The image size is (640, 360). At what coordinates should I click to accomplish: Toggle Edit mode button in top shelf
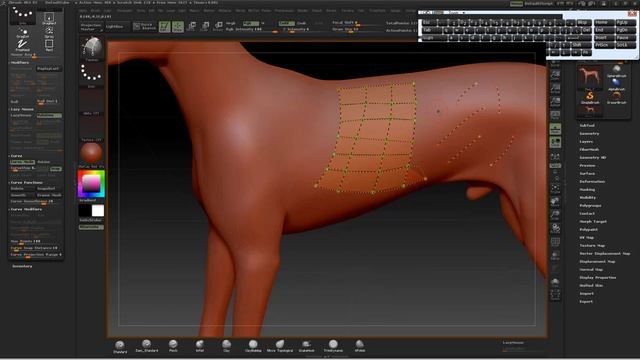pos(164,27)
